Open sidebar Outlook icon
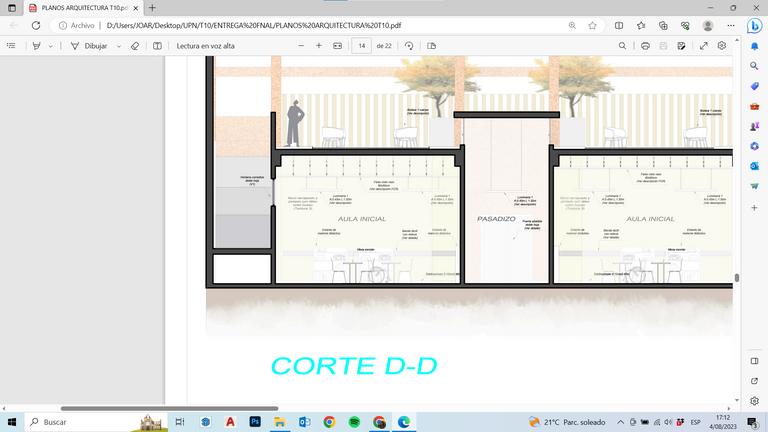Viewport: 768px width, 432px height. [x=754, y=167]
